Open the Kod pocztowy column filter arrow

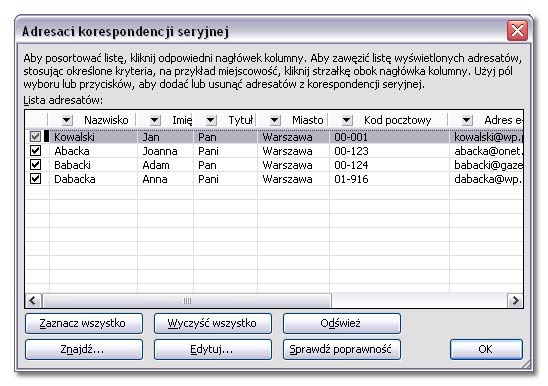click(346, 121)
